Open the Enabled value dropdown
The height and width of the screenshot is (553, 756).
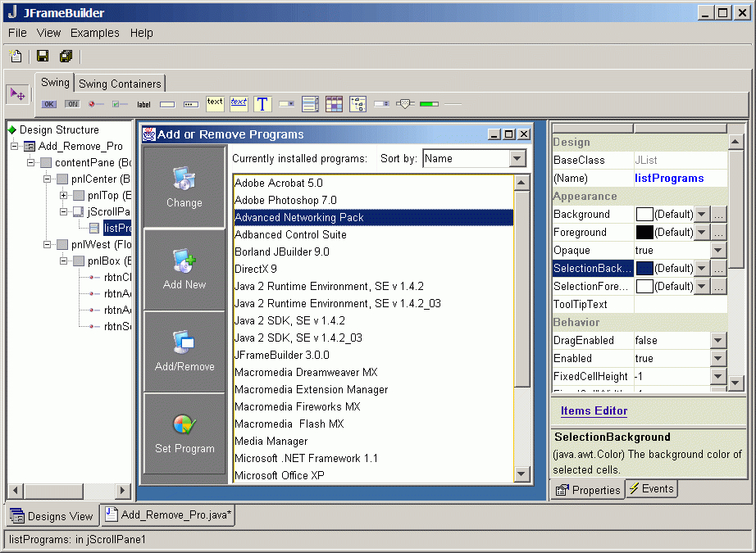pyautogui.click(x=718, y=358)
